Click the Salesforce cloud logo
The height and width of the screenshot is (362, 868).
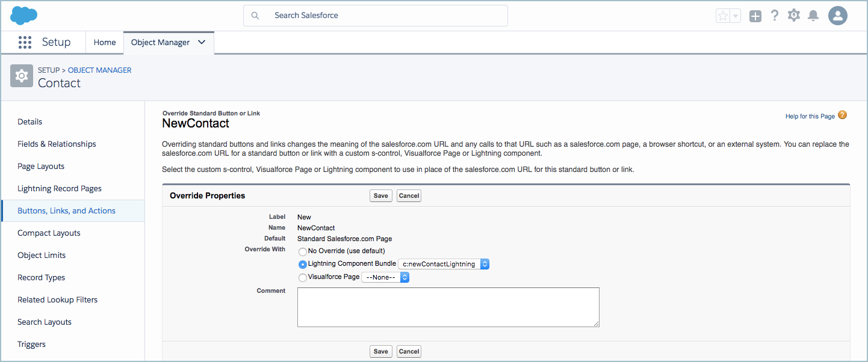[24, 15]
